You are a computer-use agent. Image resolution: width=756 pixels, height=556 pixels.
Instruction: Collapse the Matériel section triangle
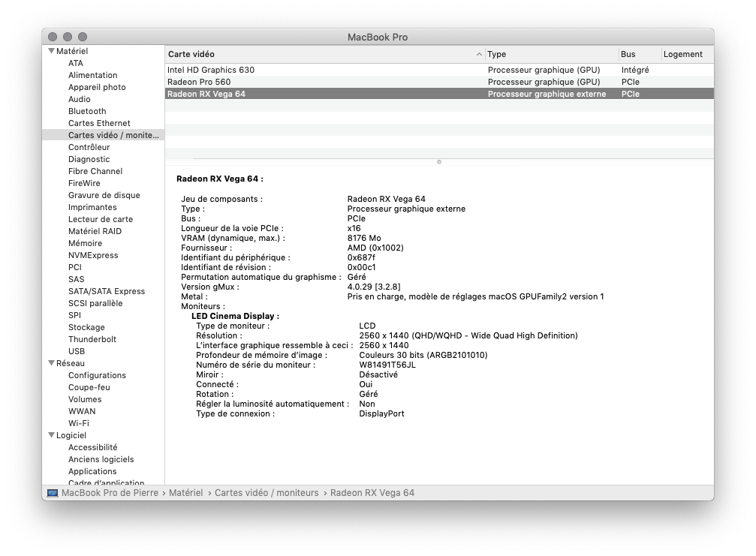click(x=51, y=50)
